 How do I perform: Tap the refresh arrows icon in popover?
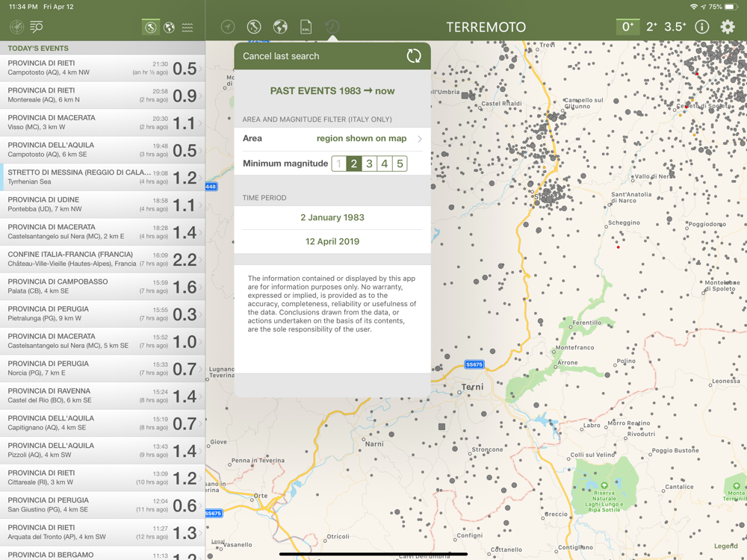[414, 56]
